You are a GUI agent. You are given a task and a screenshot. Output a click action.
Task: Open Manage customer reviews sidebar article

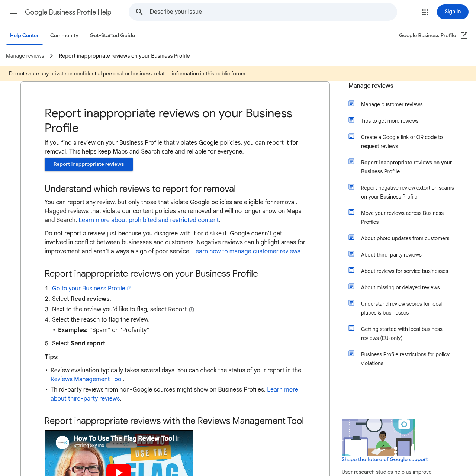tap(392, 104)
